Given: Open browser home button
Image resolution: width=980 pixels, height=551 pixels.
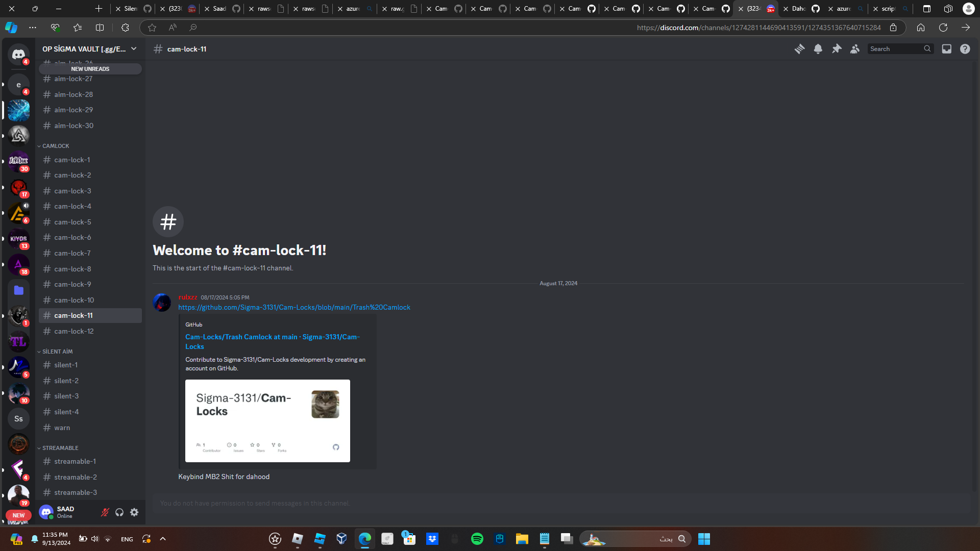Looking at the screenshot, I should [x=920, y=28].
